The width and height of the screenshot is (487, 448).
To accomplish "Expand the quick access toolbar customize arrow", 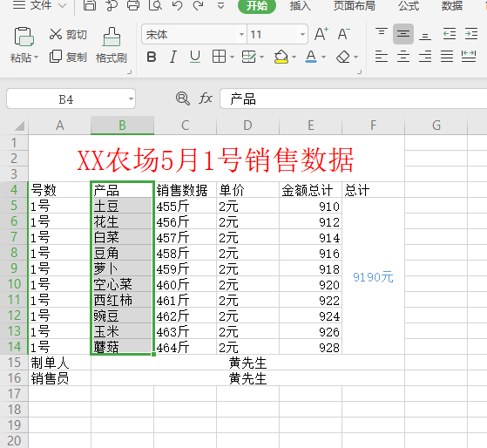I will point(220,5).
